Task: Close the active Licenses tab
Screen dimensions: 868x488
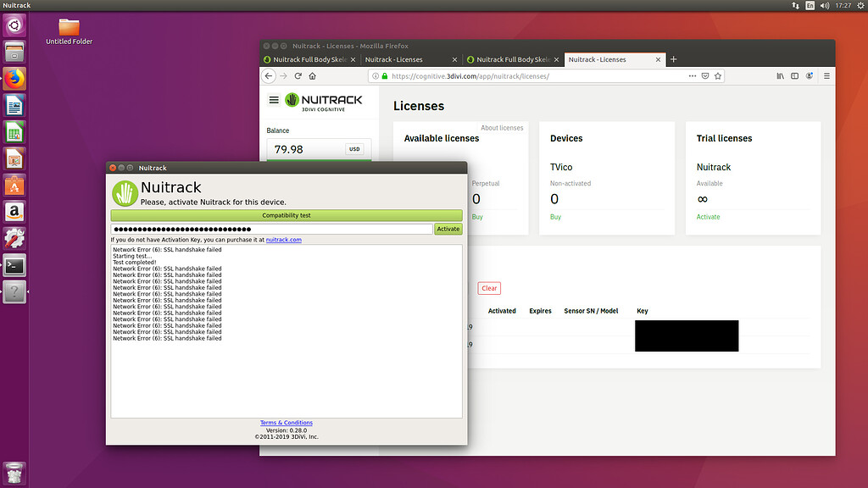Action: (x=658, y=60)
